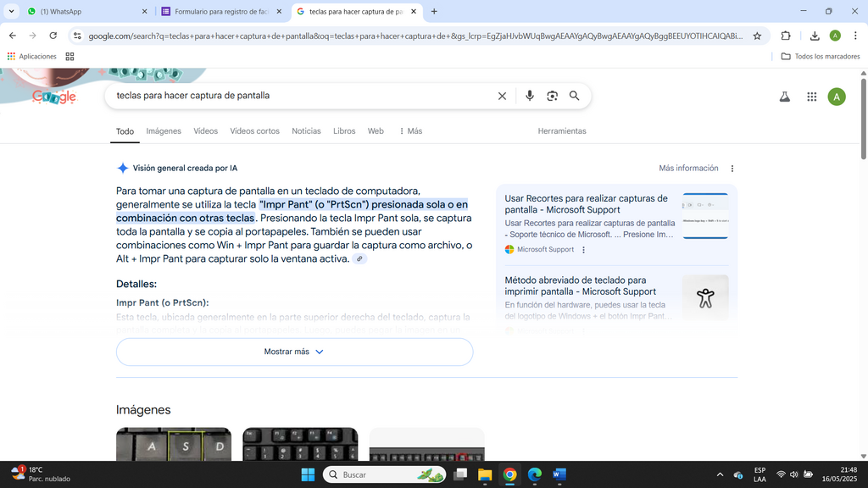Open the tab search dropdown arrow
The width and height of the screenshot is (868, 488).
pyautogui.click(x=11, y=11)
